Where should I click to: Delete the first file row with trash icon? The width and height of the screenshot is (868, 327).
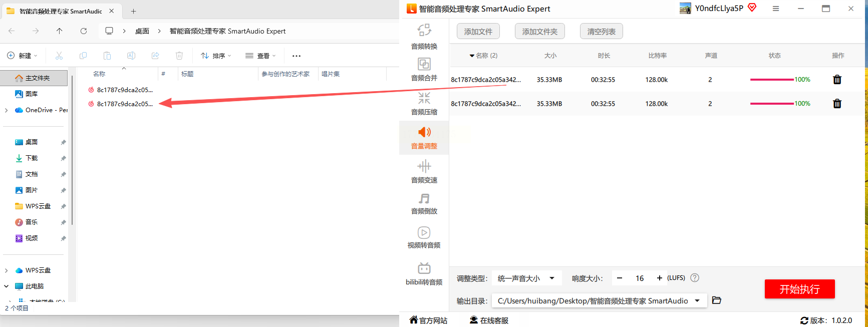click(x=837, y=80)
